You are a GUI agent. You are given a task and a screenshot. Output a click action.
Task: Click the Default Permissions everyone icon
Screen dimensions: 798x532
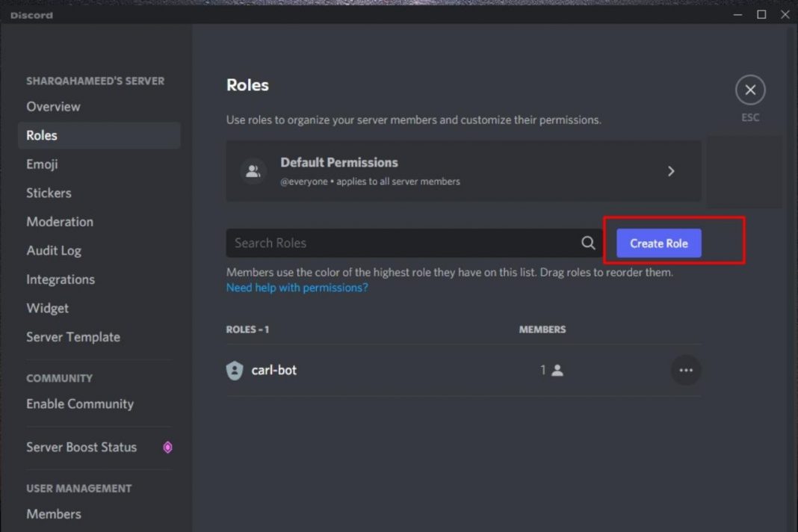tap(253, 170)
